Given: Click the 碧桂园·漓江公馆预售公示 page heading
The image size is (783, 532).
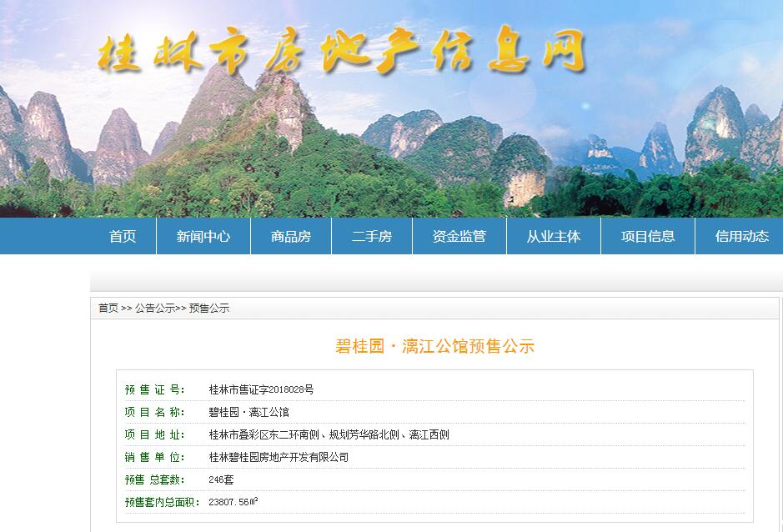Looking at the screenshot, I should coord(434,347).
